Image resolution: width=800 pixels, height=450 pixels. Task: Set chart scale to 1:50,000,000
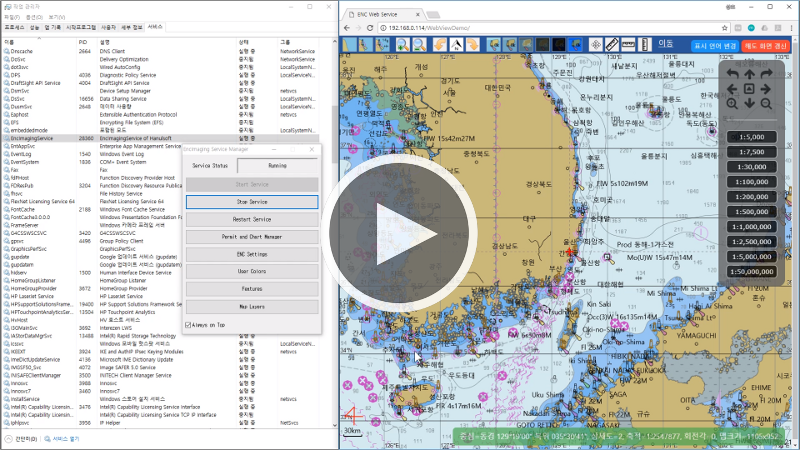click(752, 272)
